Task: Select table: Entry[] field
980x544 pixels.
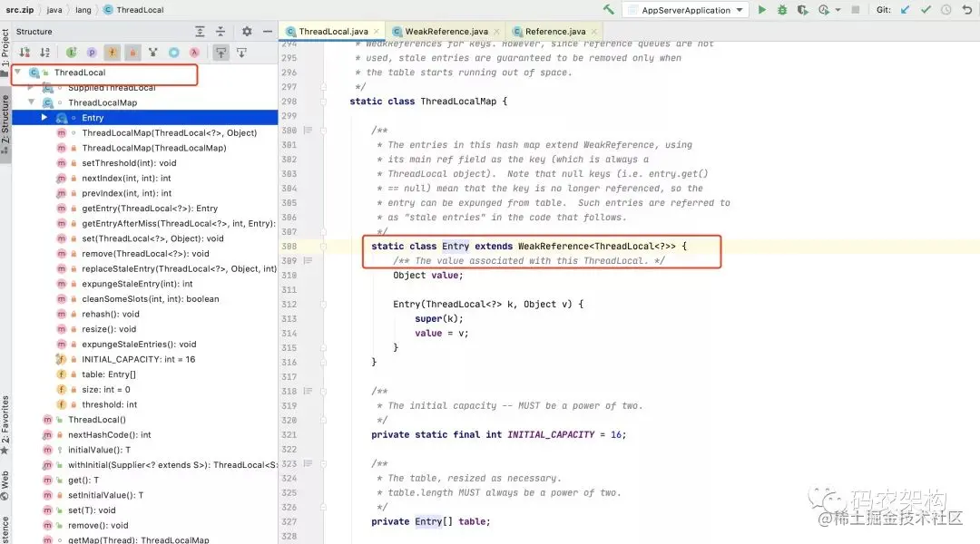Action: (x=109, y=374)
